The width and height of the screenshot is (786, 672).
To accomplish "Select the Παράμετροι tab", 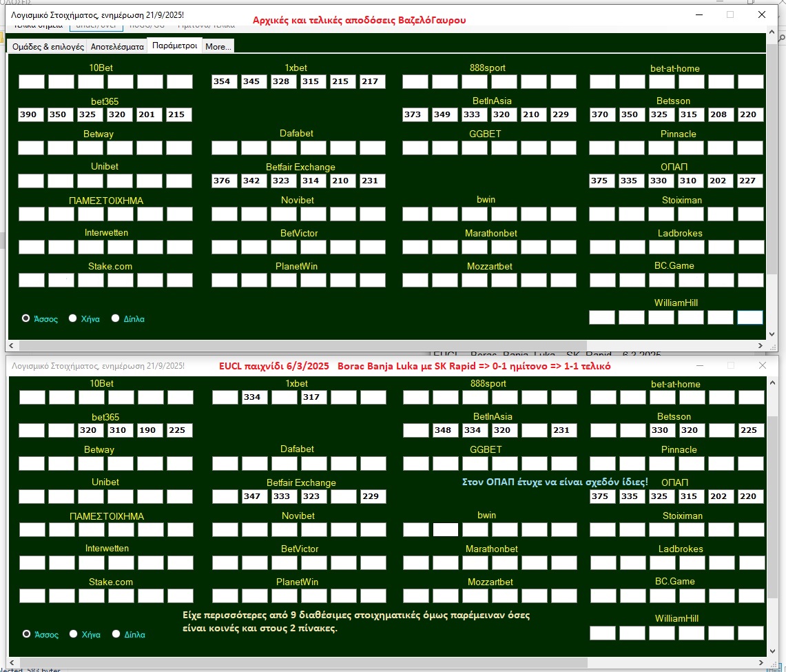I will click(175, 45).
